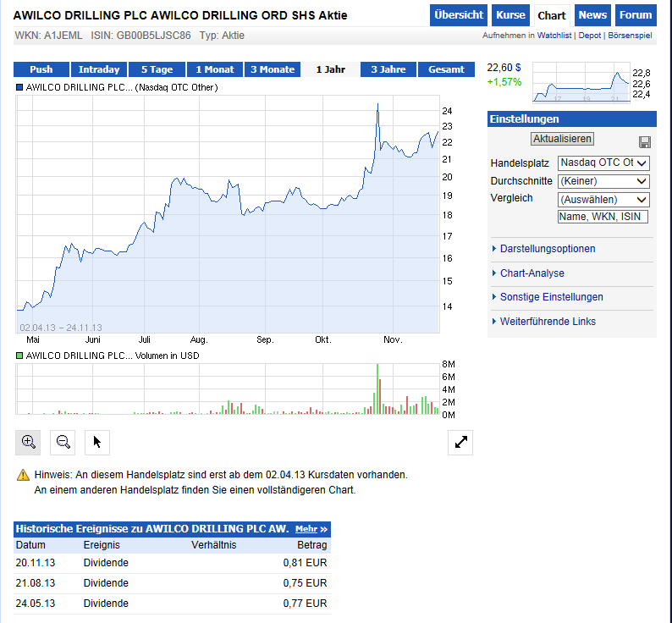This screenshot has height=623, width=672.
Task: Click the green legend square for Volumen
Action: (x=19, y=356)
